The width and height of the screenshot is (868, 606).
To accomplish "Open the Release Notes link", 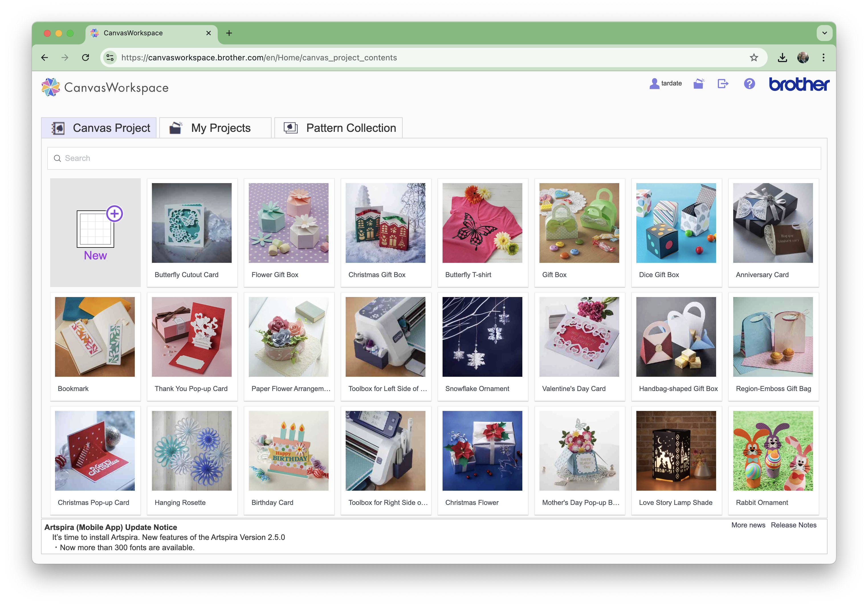I will 794,525.
